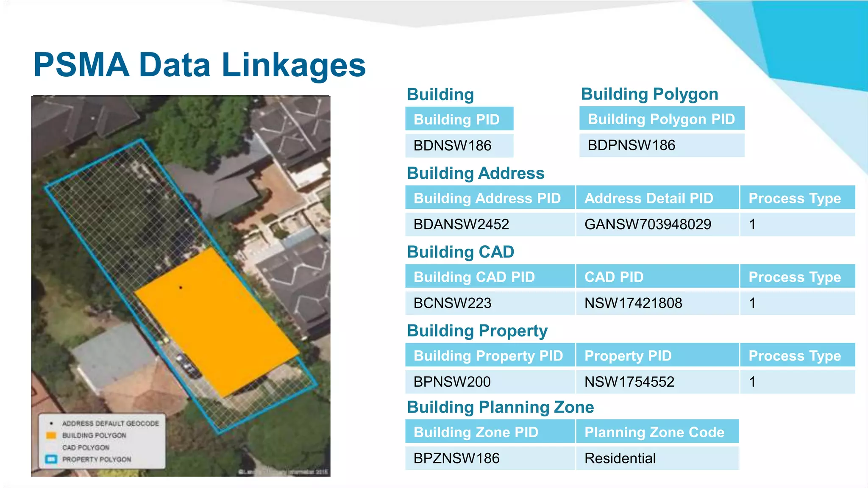The width and height of the screenshot is (868, 488).
Task: Select the Building Polygon section heading
Action: click(649, 94)
